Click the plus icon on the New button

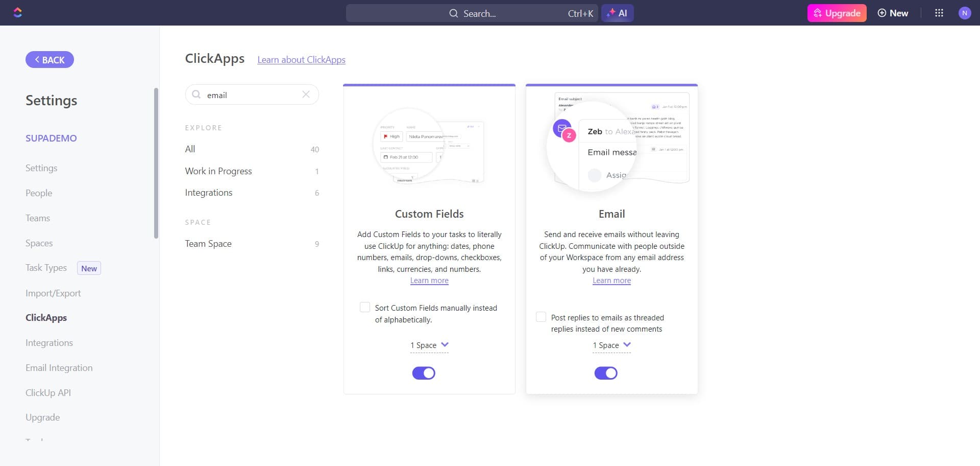pos(882,13)
